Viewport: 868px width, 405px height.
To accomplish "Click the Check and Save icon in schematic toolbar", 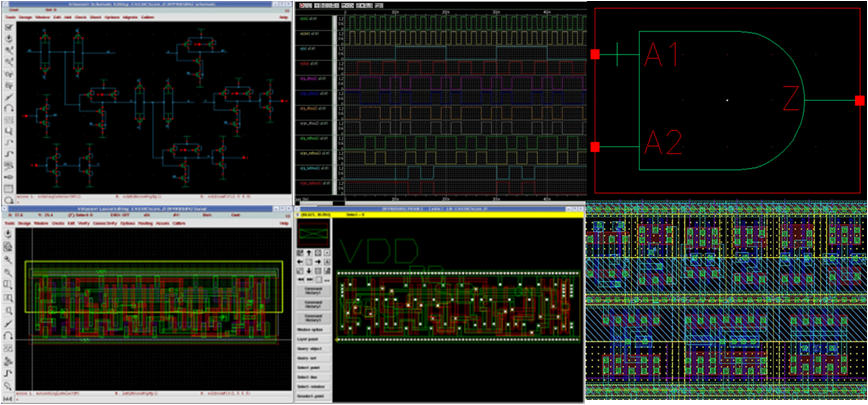I will (8, 29).
